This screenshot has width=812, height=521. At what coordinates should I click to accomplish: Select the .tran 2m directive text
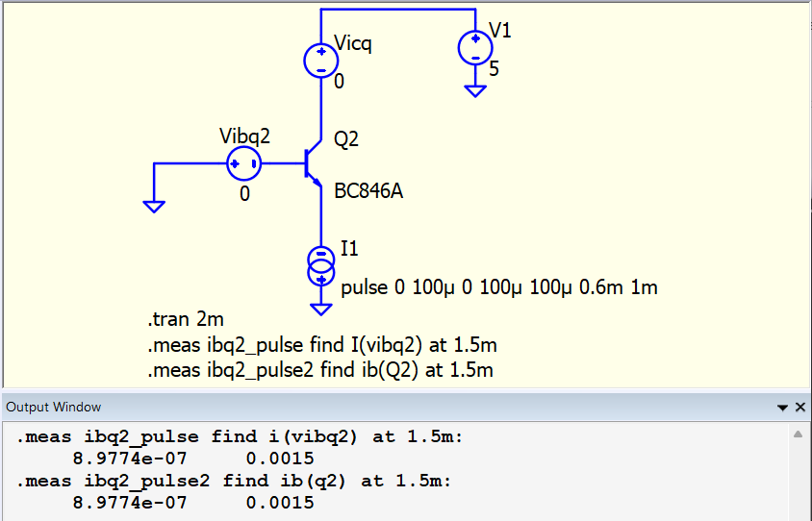(185, 320)
